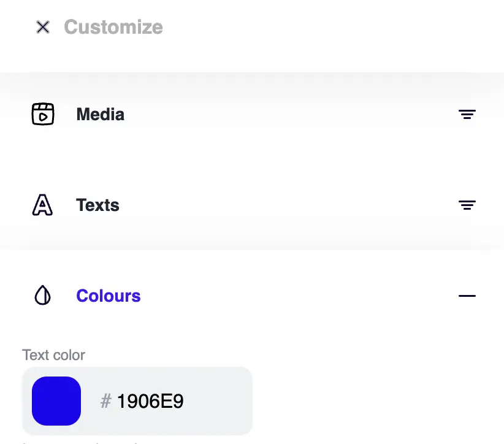Click the video player icon near Media
Screen dimensions: 504x444
click(42, 114)
